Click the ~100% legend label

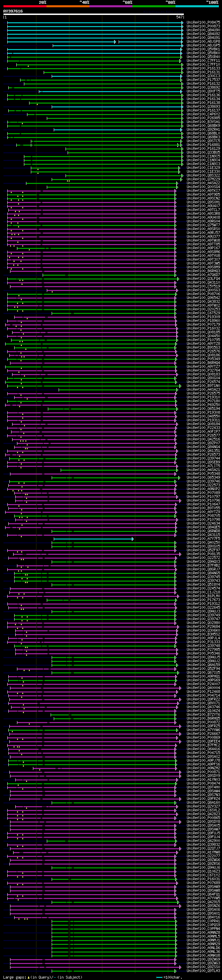(212, 2)
